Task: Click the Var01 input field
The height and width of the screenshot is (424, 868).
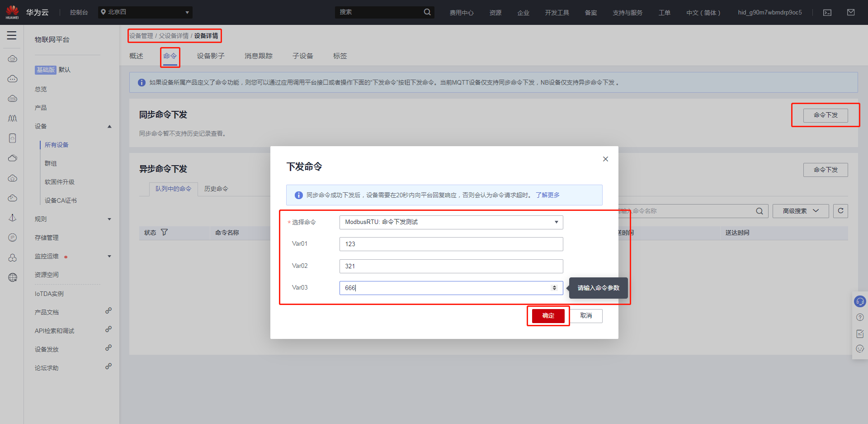Action: point(451,244)
